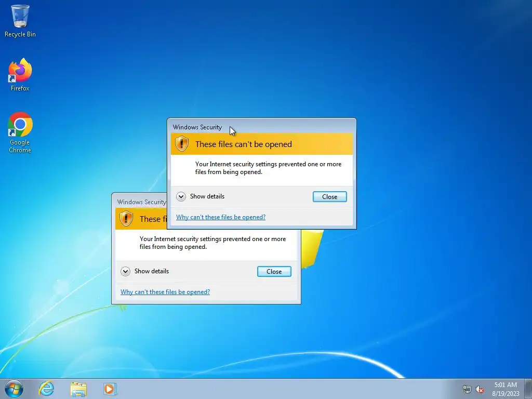This screenshot has width=532, height=399.
Task: Open the Windows Start menu orb
Action: tap(14, 389)
